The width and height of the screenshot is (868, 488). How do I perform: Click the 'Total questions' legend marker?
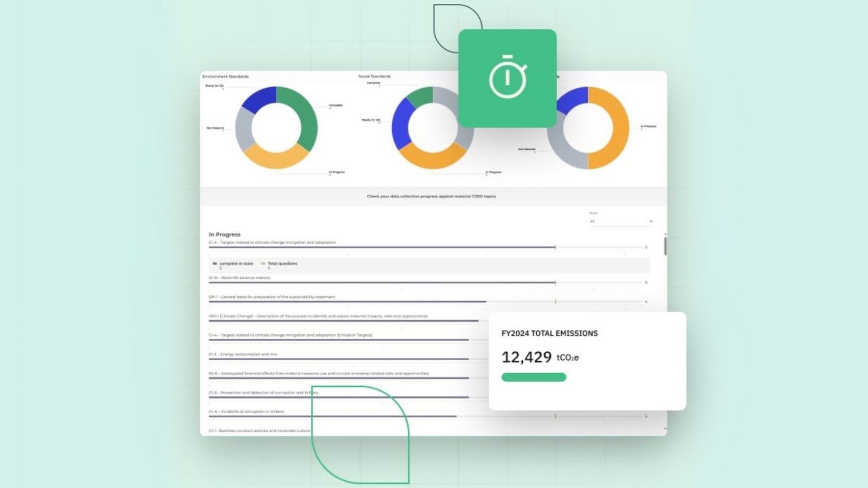tap(262, 263)
